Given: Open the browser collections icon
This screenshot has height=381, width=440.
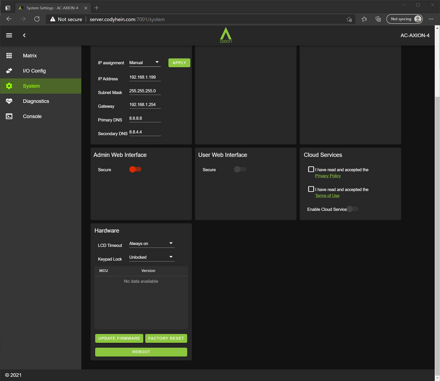Looking at the screenshot, I should [x=378, y=19].
